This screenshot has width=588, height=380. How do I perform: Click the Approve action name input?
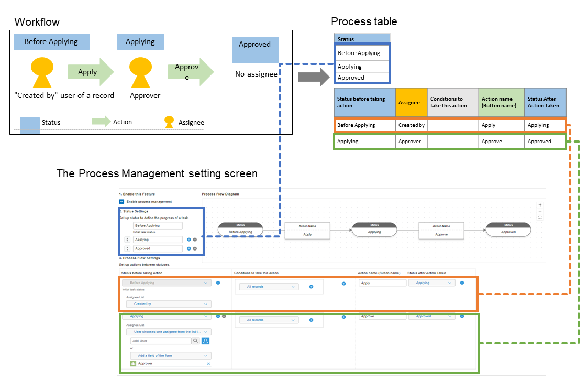pos(383,317)
